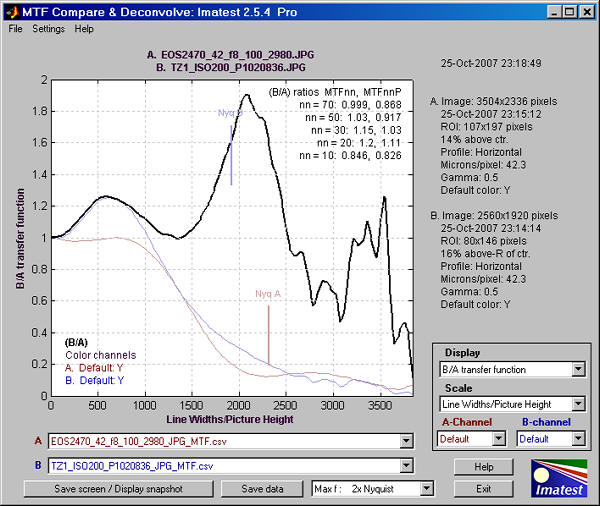This screenshot has height=506, width=600.
Task: Close the MTF Compare window
Action: [587, 12]
